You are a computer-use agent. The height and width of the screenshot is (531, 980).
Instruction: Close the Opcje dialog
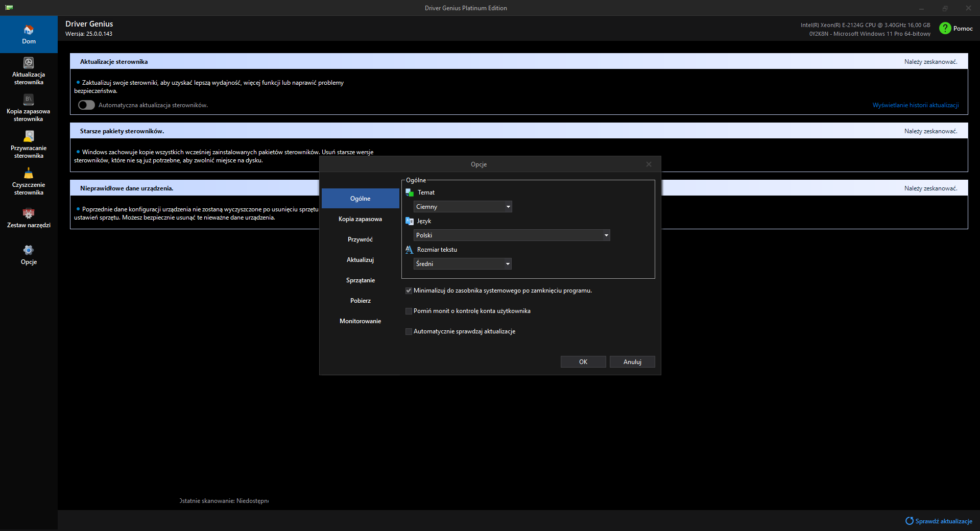click(649, 164)
